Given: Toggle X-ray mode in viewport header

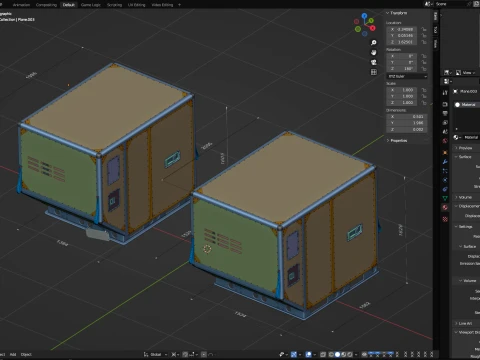Looking at the screenshot, I should click(x=323, y=354).
